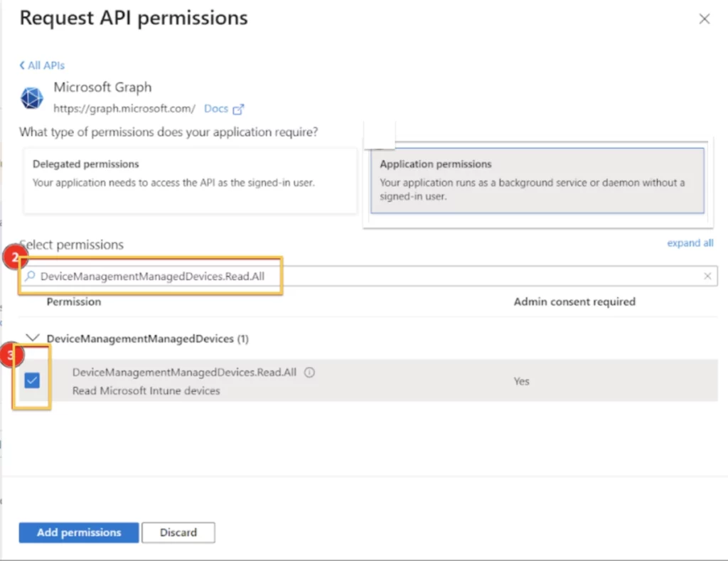Click the Microsoft Graph logo icon

tap(32, 98)
